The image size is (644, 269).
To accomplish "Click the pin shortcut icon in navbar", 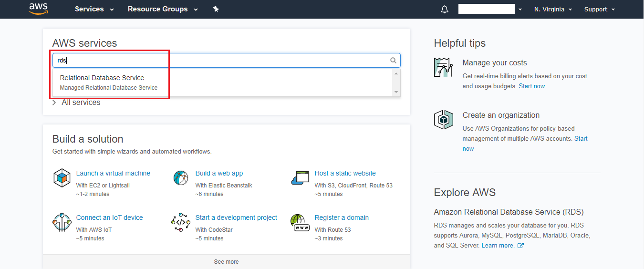I will pos(216,9).
